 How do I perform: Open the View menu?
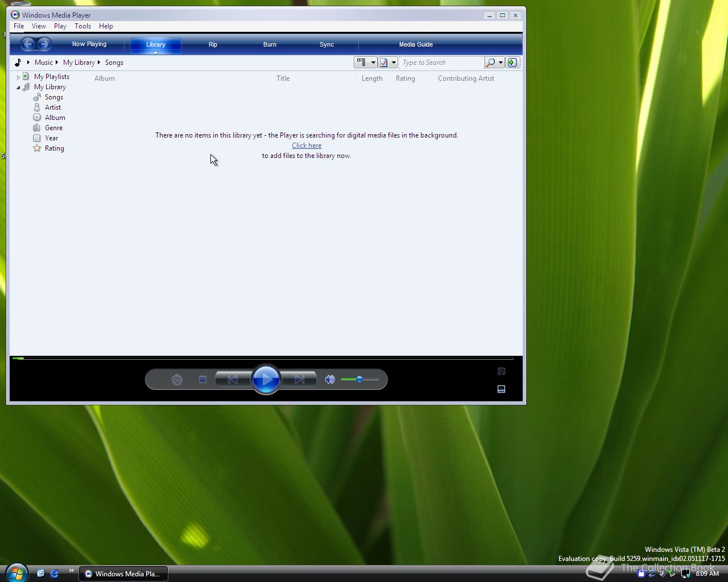coord(39,26)
